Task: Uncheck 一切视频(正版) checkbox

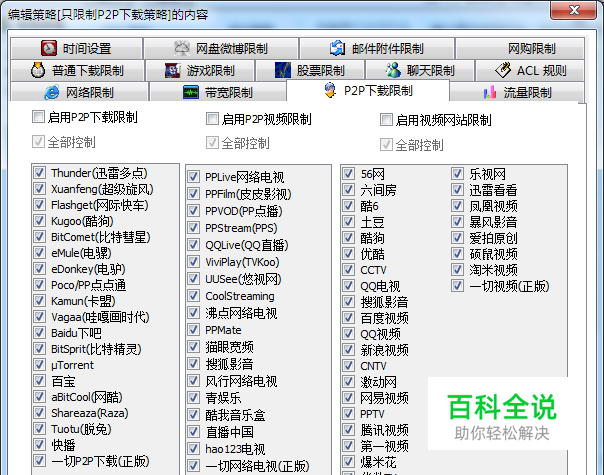Action: [x=457, y=285]
